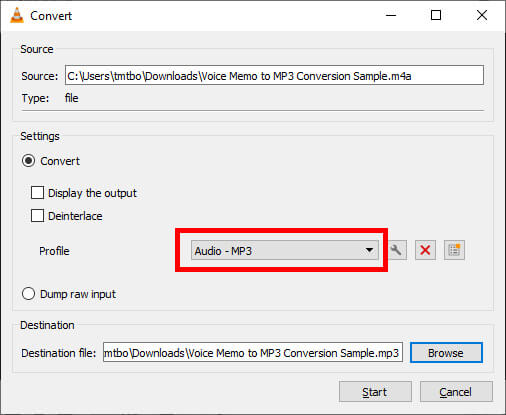The height and width of the screenshot is (415, 506).
Task: Open the Audio - MP3 profile dropdown
Action: click(285, 250)
